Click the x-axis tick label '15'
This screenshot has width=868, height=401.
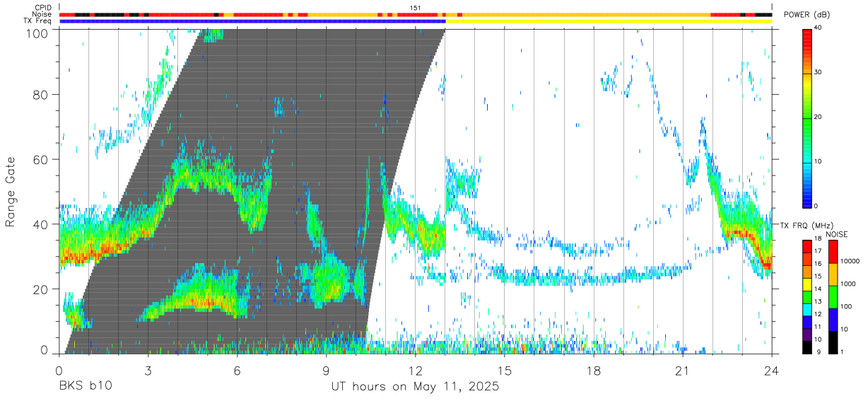(505, 370)
